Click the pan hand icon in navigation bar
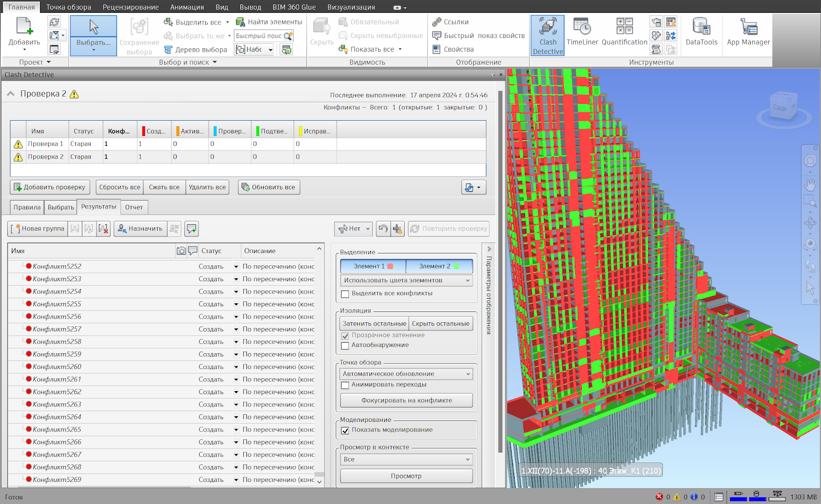 810,184
